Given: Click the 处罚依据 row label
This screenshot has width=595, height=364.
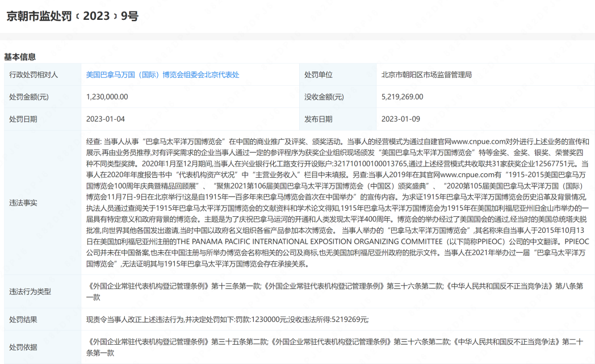Looking at the screenshot, I should tap(23, 347).
